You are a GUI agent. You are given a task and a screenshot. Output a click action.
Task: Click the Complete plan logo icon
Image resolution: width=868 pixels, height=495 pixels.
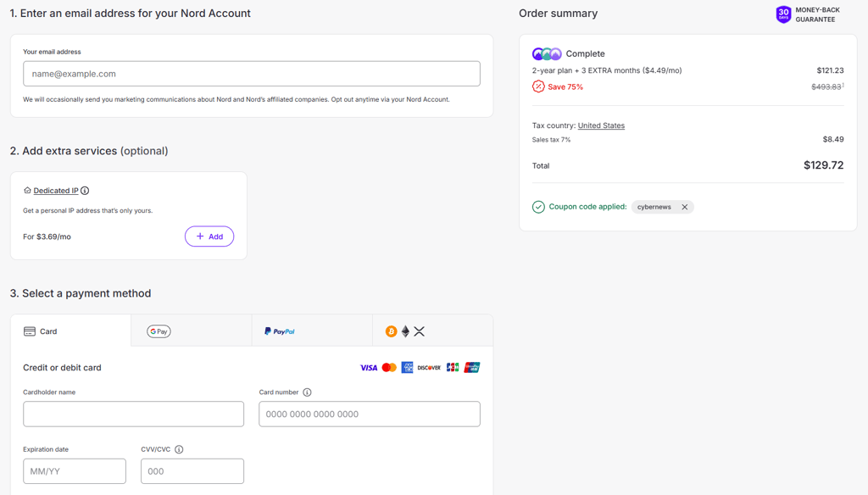point(547,53)
